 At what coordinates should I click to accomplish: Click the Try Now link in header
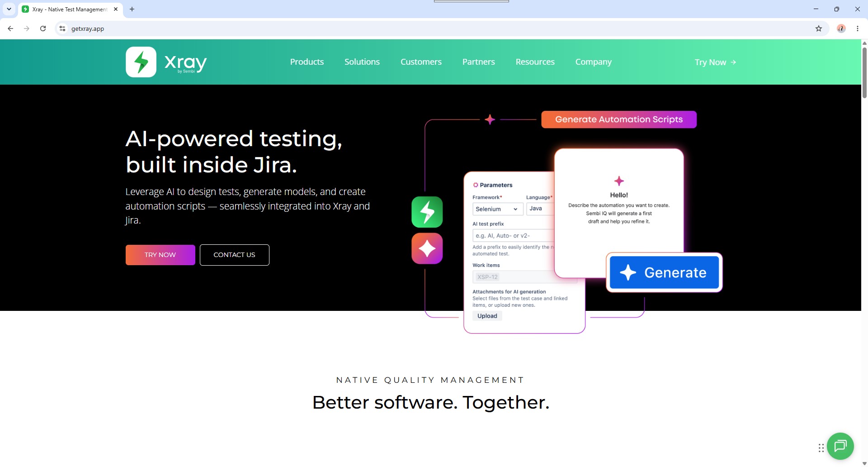tap(716, 62)
